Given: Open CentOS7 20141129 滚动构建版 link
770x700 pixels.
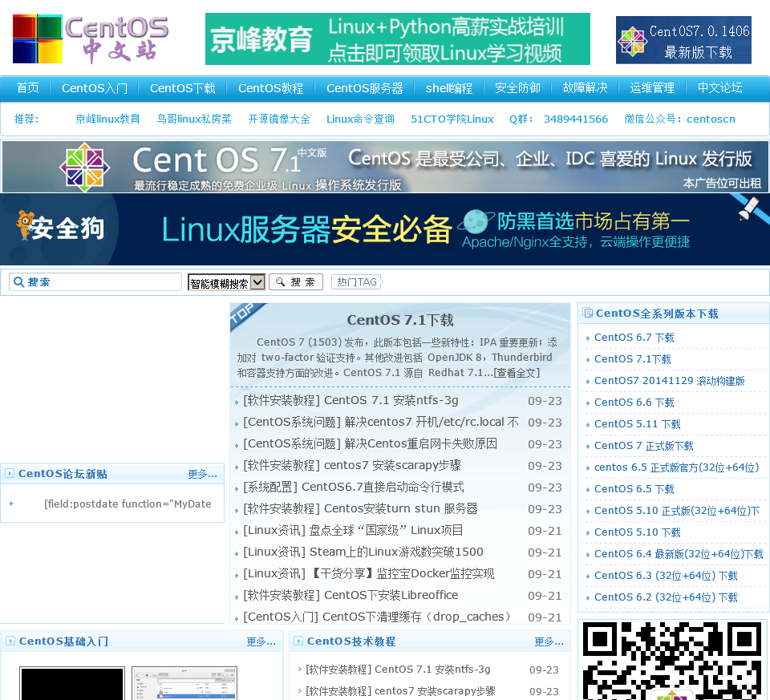Looking at the screenshot, I should 669,380.
